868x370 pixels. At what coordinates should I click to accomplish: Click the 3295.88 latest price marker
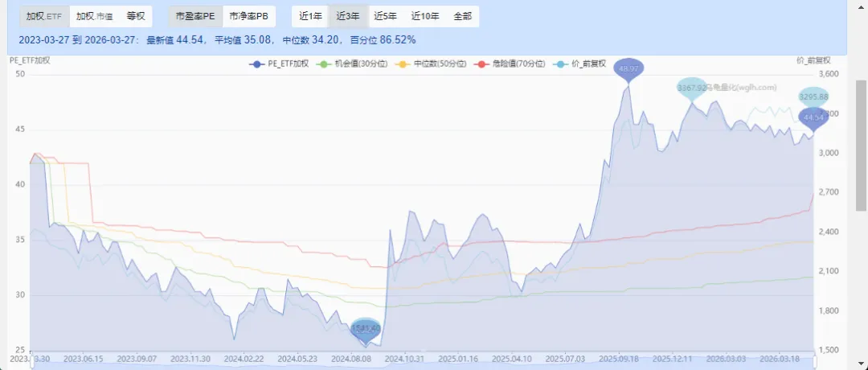pos(813,97)
